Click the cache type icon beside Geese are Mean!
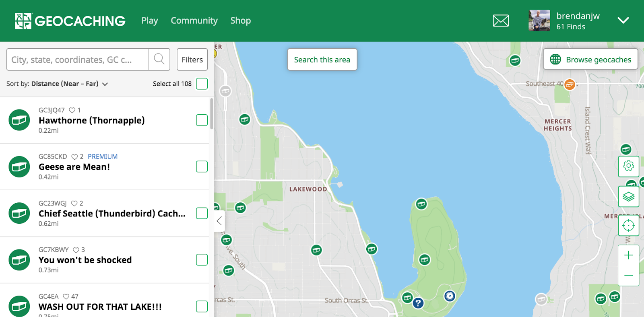Viewport: 644px width, 317px height. click(19, 167)
